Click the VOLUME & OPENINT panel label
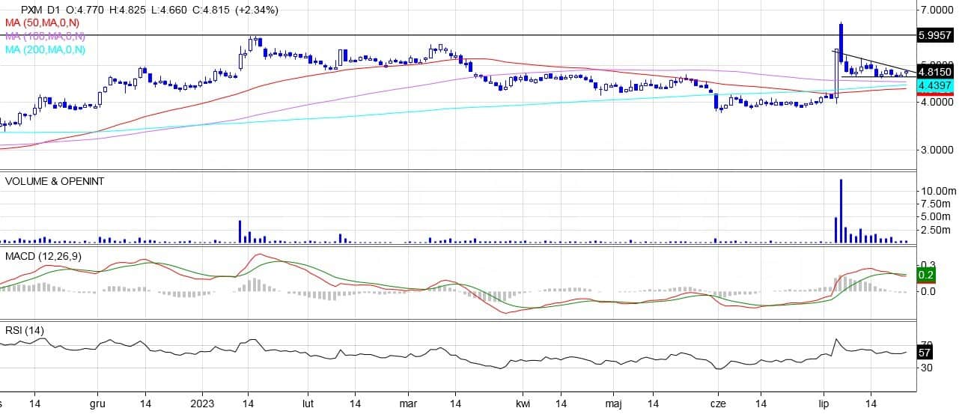The width and height of the screenshot is (980, 414). [55, 181]
